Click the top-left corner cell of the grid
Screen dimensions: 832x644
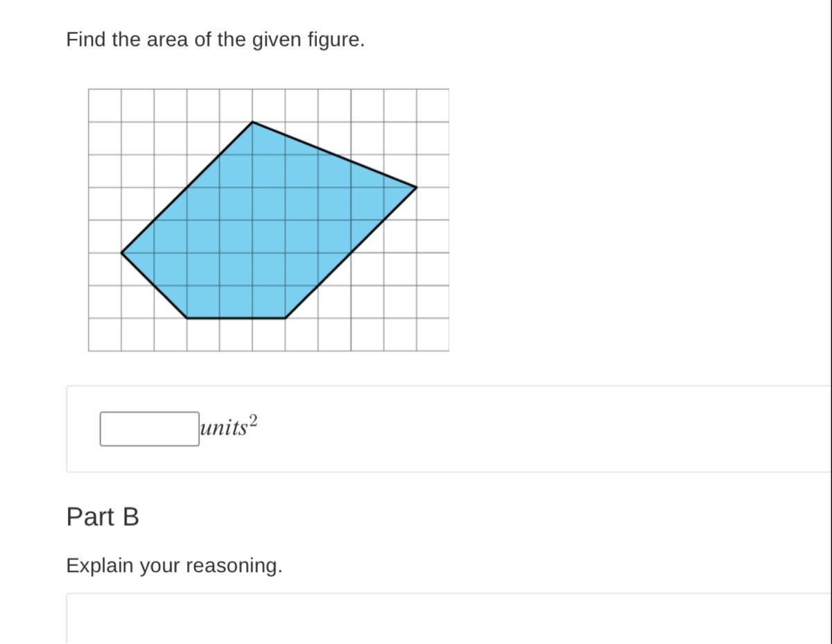(x=105, y=105)
